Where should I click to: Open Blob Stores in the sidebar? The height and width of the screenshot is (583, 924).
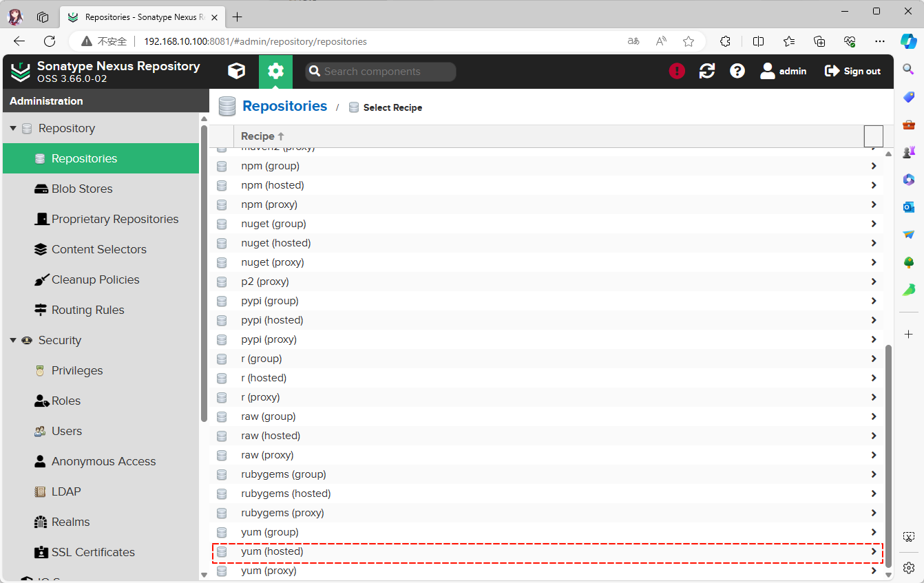pos(81,189)
